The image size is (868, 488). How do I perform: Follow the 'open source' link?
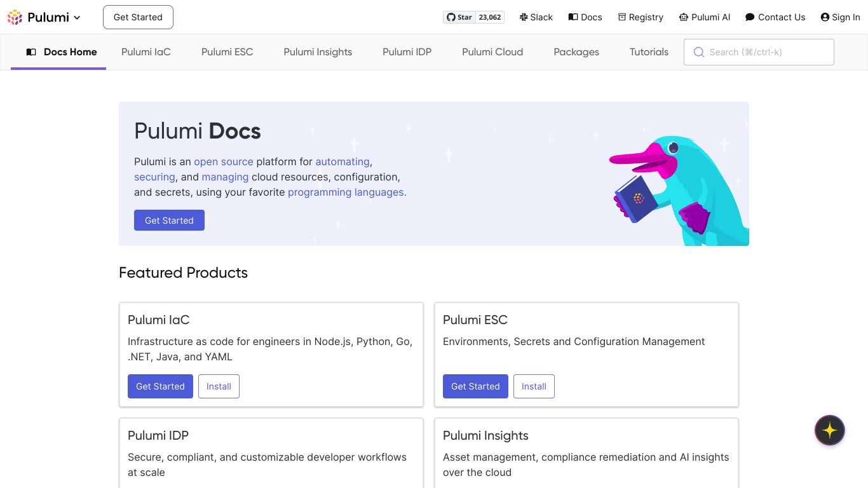pyautogui.click(x=224, y=162)
